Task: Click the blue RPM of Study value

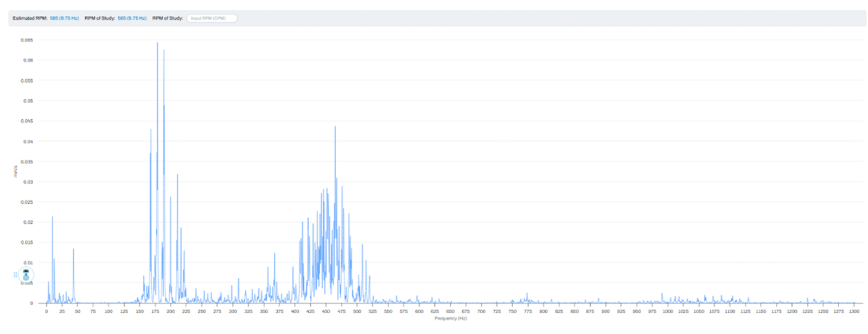Action: (x=132, y=18)
